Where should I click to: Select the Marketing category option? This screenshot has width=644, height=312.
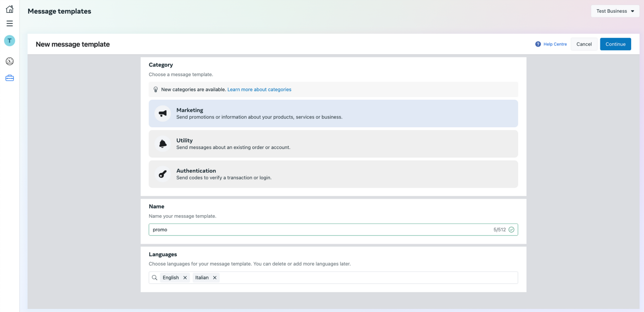[x=333, y=113]
